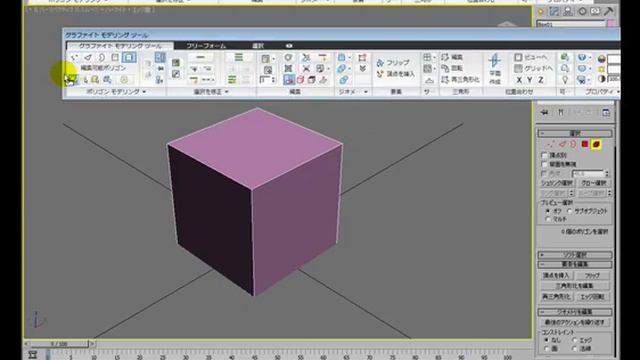
Task: Select Vertex sub-object level in ribbon
Action: [x=74, y=58]
